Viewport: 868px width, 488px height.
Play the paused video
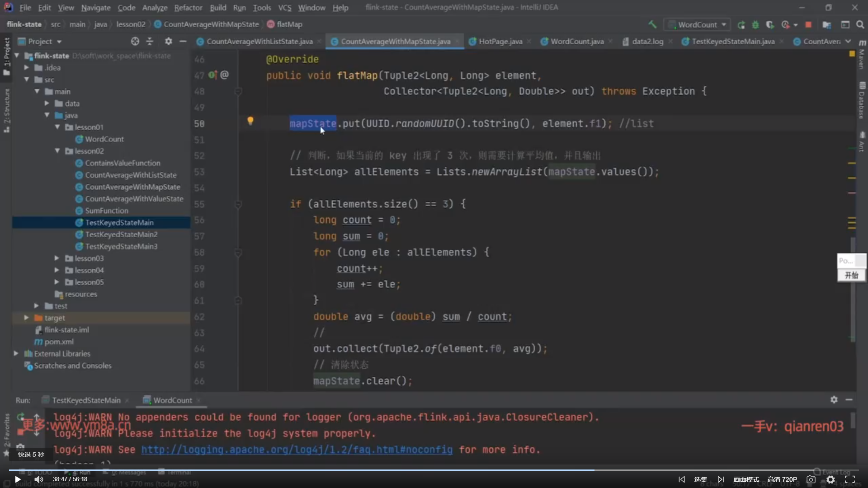(x=18, y=479)
